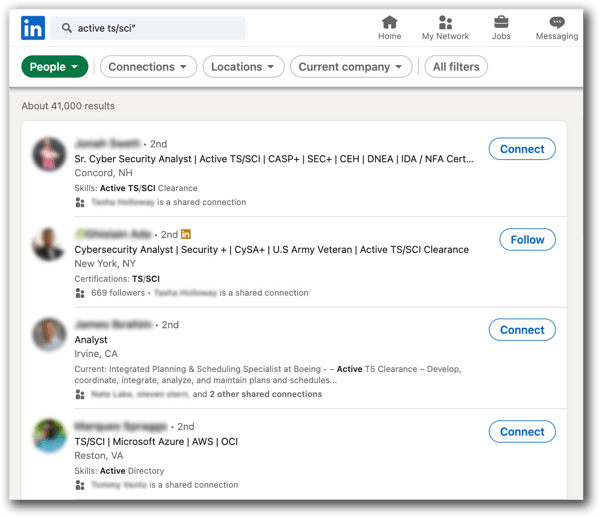Click 'Skills: Active Directory' text
Screen dimensions: 600x517
(x=119, y=471)
